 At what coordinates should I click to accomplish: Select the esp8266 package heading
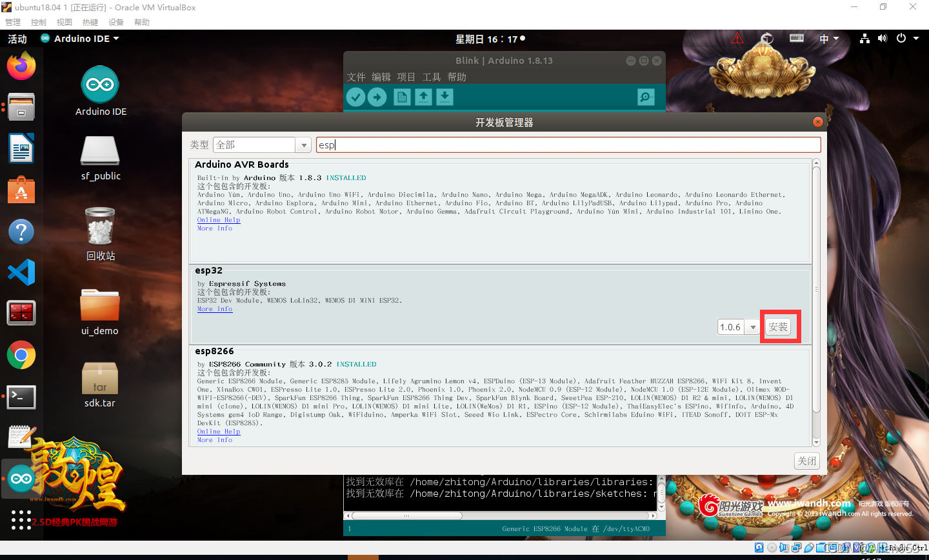[214, 351]
